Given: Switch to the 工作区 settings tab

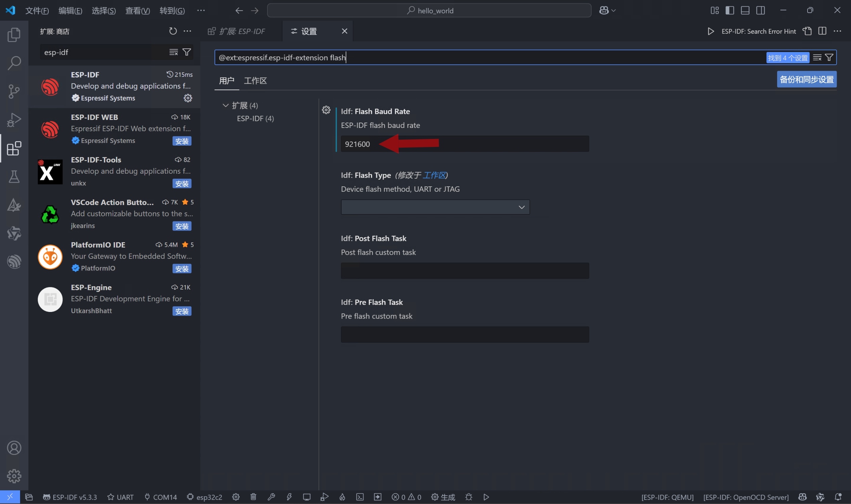Looking at the screenshot, I should (255, 81).
